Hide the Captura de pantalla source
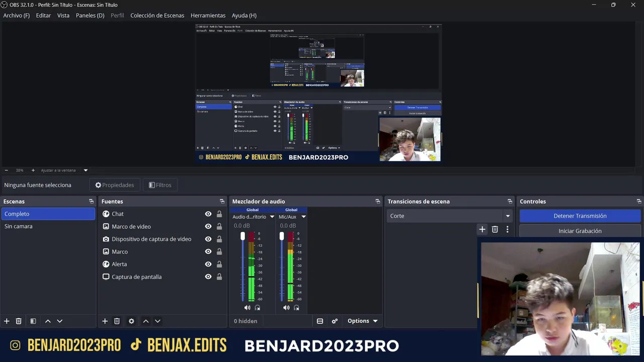 tap(208, 277)
